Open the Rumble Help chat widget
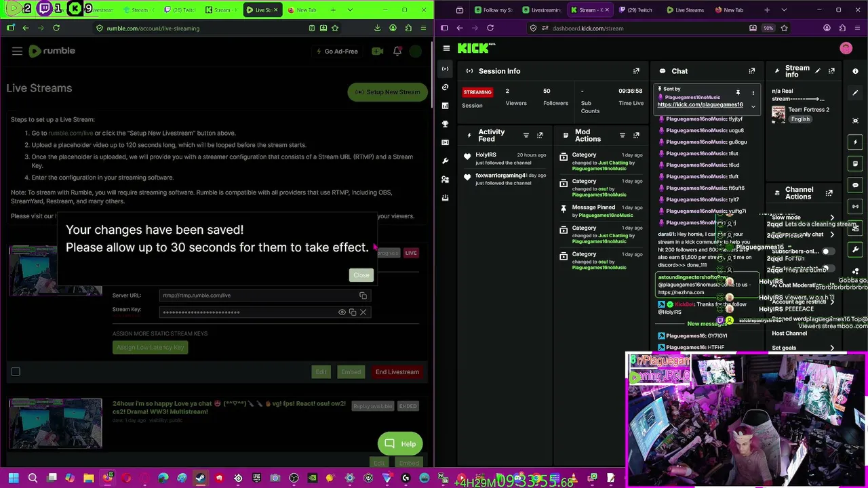868x488 pixels. (400, 444)
